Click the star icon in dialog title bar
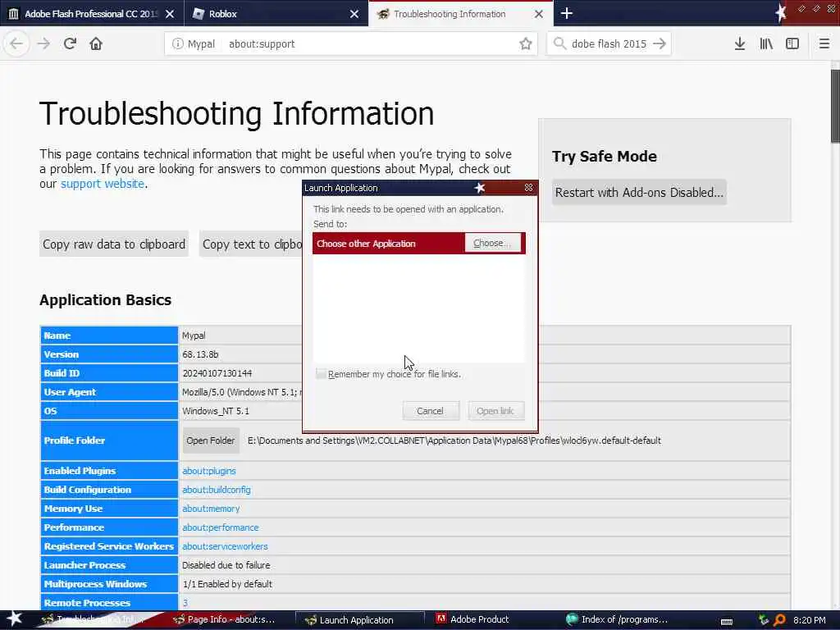The image size is (840, 630). [x=480, y=188]
